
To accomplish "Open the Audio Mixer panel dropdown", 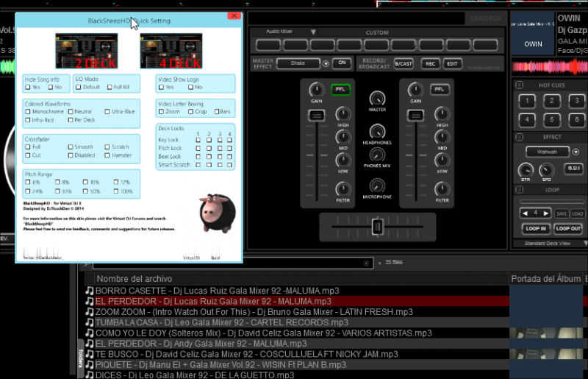I will pos(313,32).
